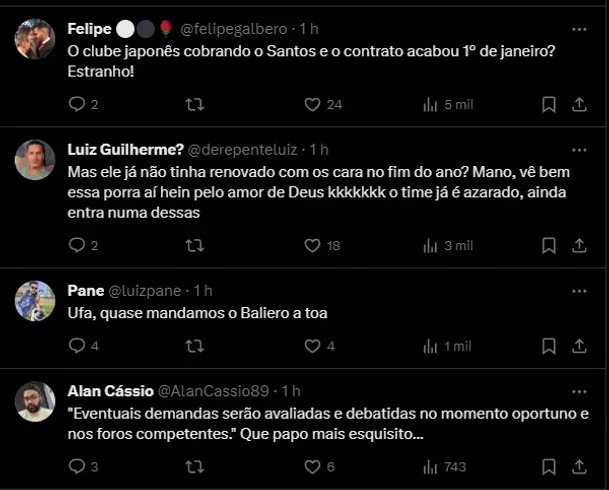Reply to Luiz Guilherme's tweet
The width and height of the screenshot is (609, 490).
(x=77, y=245)
